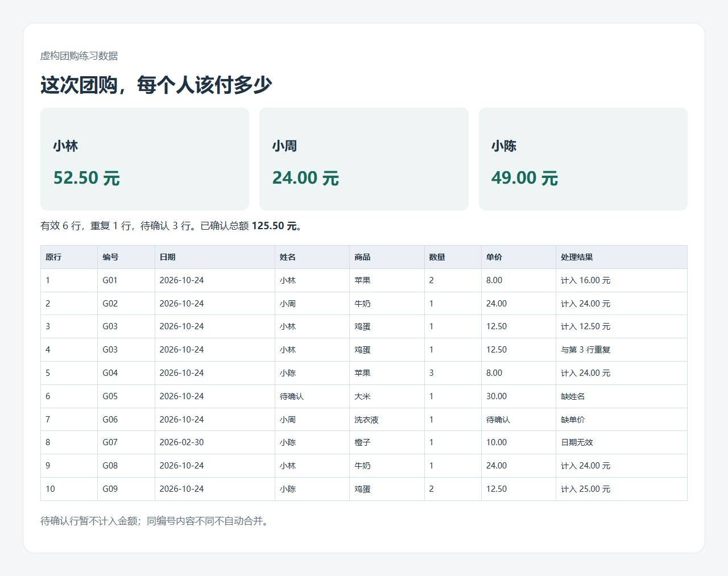728x576 pixels.
Task: Select the page heading 这次团购，每个人该付多少
Action: [156, 85]
